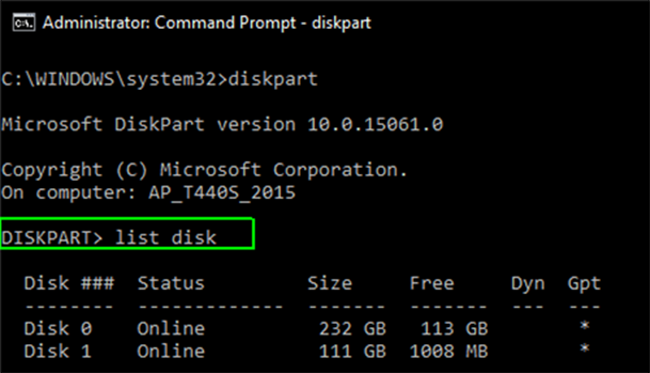Select the Disk 1 row label
Image resolution: width=650 pixels, height=373 pixels.
[x=58, y=351]
